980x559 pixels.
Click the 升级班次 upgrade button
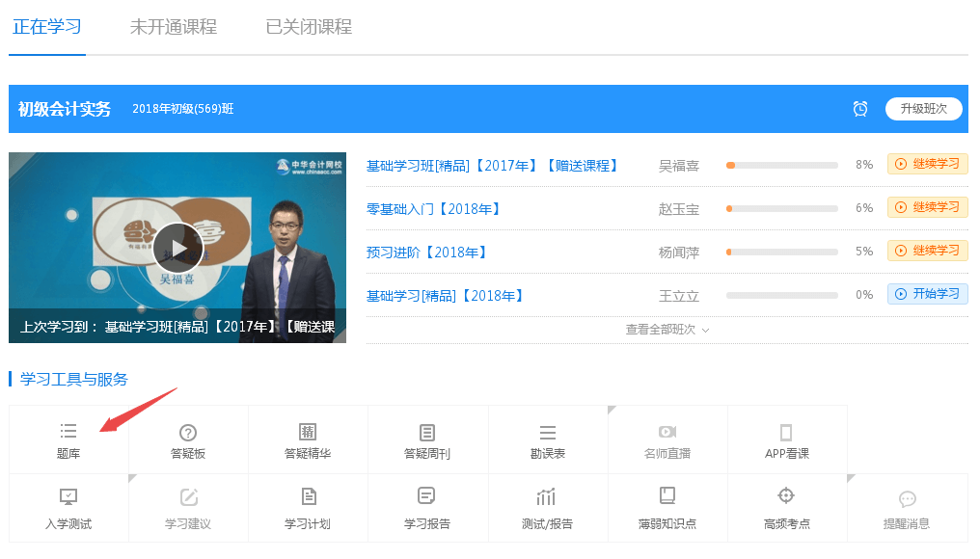click(x=923, y=109)
